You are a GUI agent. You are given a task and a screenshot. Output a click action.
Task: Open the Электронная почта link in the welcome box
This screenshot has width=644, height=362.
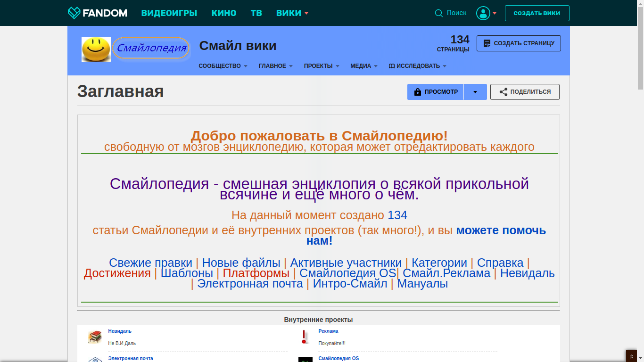250,283
